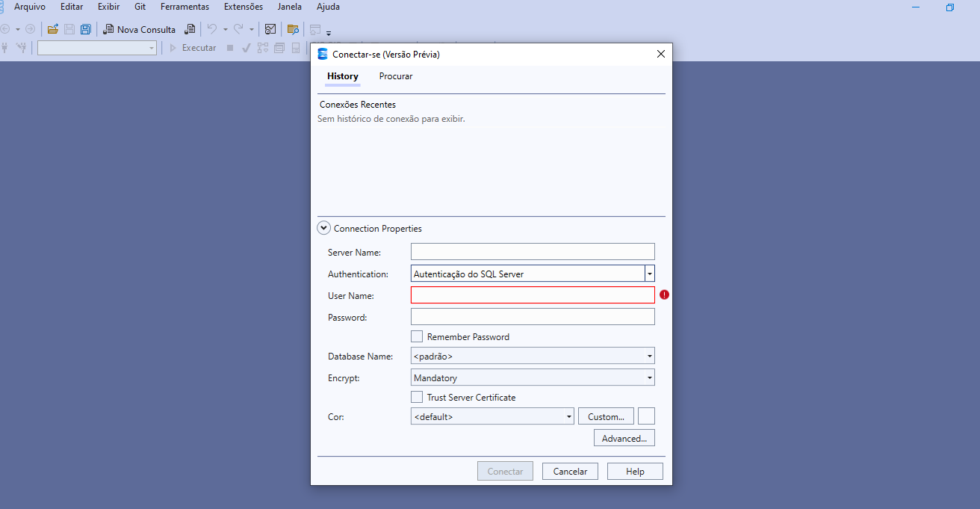Collapse the Connection Properties section
980x509 pixels.
click(x=324, y=228)
